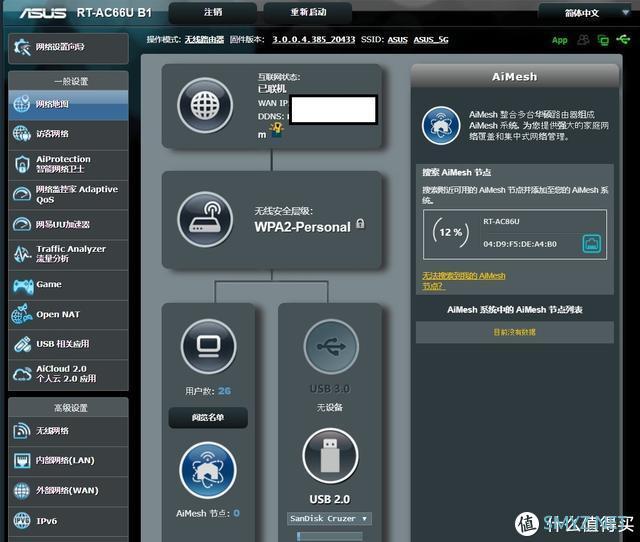
Task: Click the AiMesh 节点 count 0
Action: (237, 513)
